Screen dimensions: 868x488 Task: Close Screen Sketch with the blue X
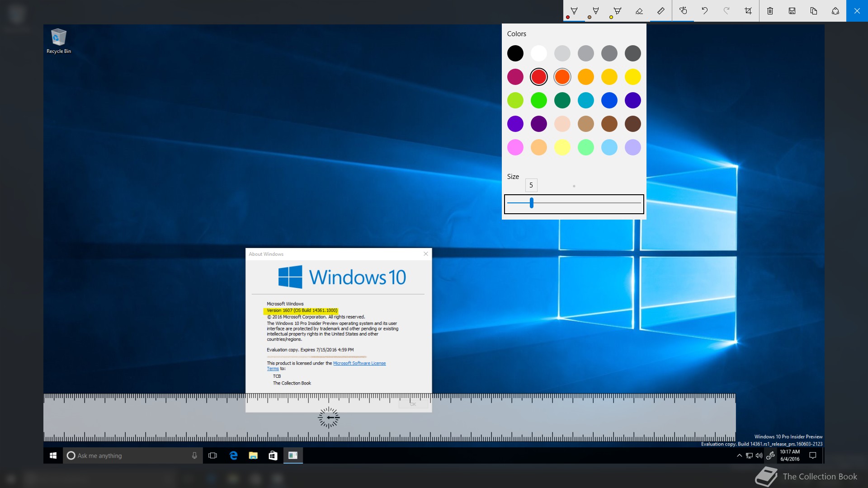click(x=857, y=11)
